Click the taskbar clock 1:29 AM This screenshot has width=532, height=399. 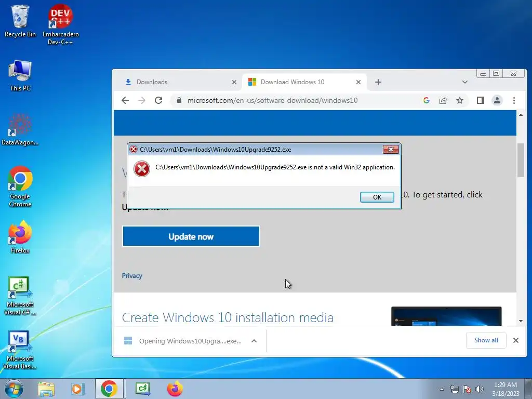(506, 389)
